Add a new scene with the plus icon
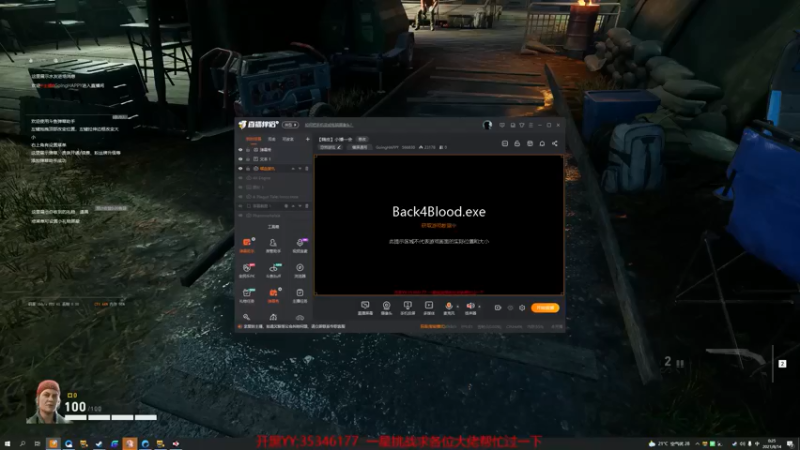Viewport: 800px width, 450px height. [x=308, y=139]
